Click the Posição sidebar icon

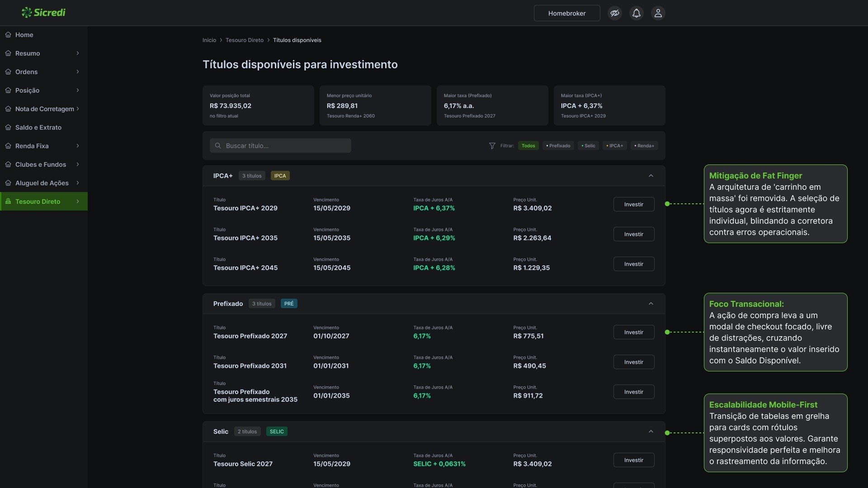coord(8,90)
